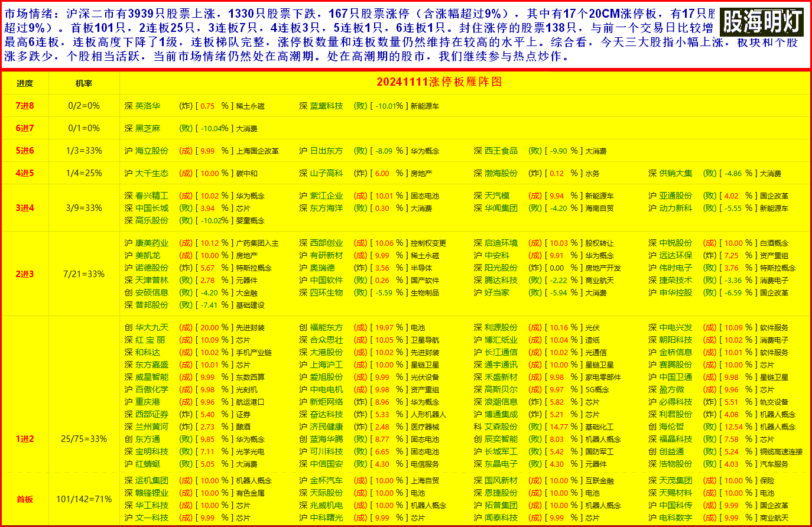Click the 19.97 percent value for 福能东方
This screenshot has height=527, width=812.
click(x=384, y=328)
